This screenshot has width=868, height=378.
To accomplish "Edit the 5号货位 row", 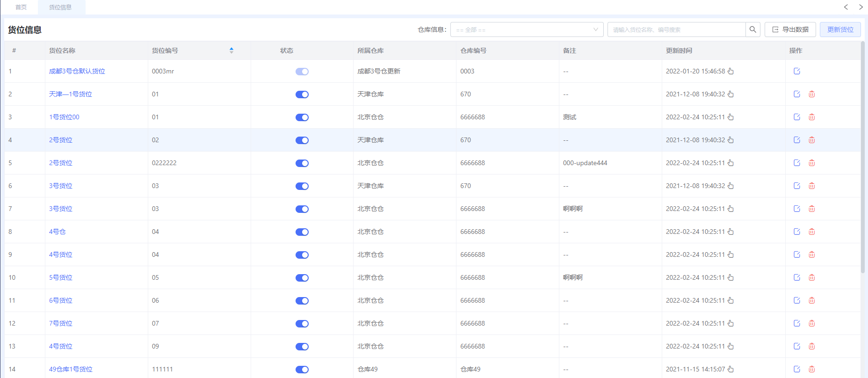I will point(797,277).
